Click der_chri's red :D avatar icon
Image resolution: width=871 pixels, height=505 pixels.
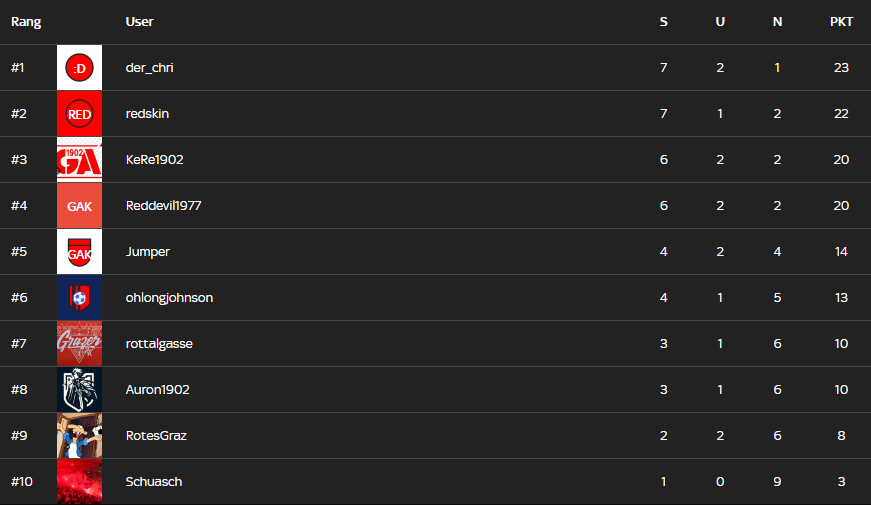coord(79,68)
